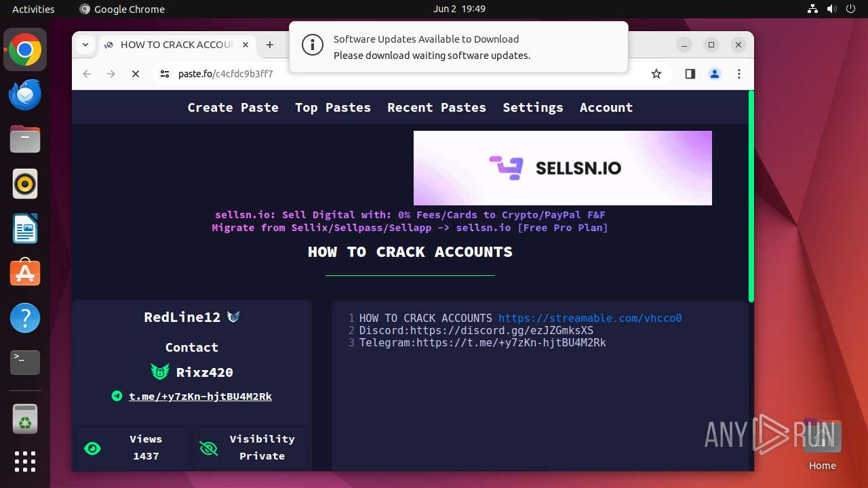Bookmark this page with star icon
This screenshot has width=868, height=488.
656,74
